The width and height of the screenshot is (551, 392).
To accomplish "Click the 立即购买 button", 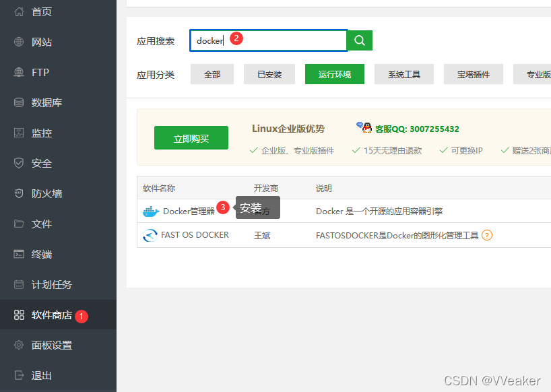I will [191, 137].
